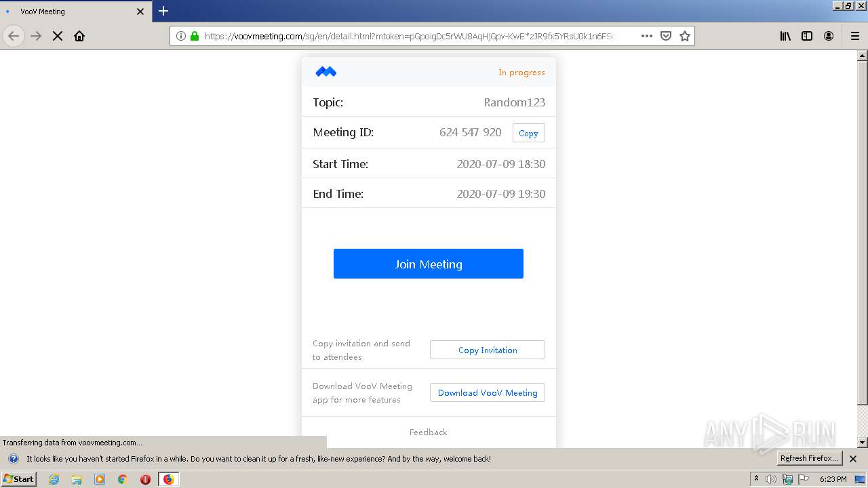Click the Topic: label
The width and height of the screenshot is (868, 488).
pos(328,102)
